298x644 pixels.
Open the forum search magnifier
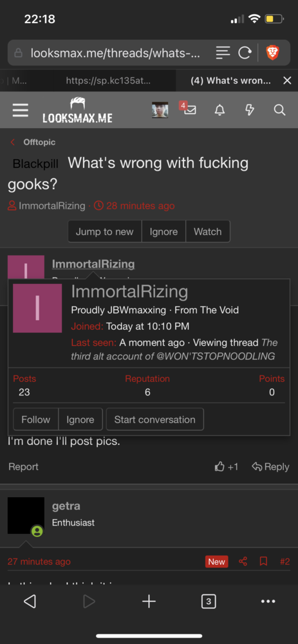point(279,109)
